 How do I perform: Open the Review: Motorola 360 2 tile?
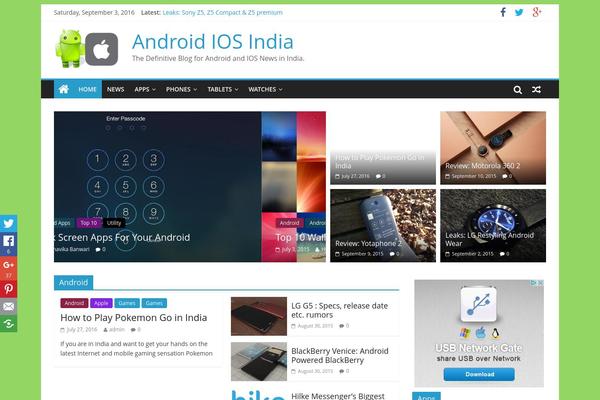[493, 148]
